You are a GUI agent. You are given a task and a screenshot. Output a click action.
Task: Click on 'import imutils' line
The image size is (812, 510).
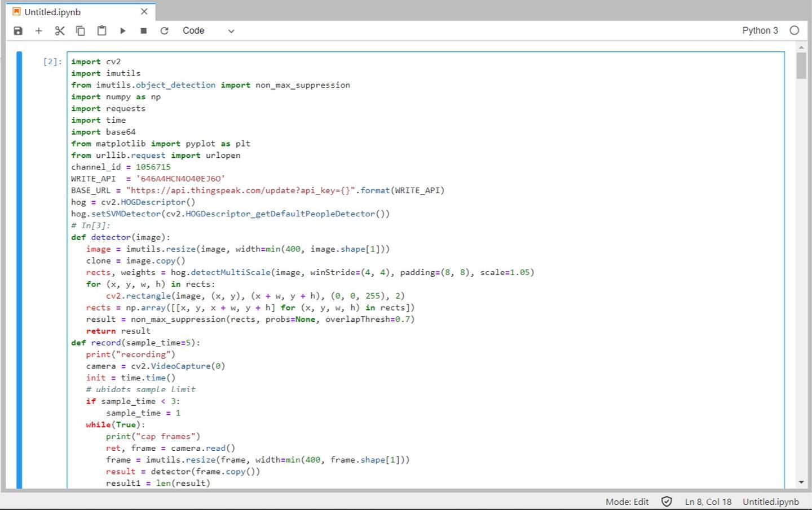tap(105, 73)
